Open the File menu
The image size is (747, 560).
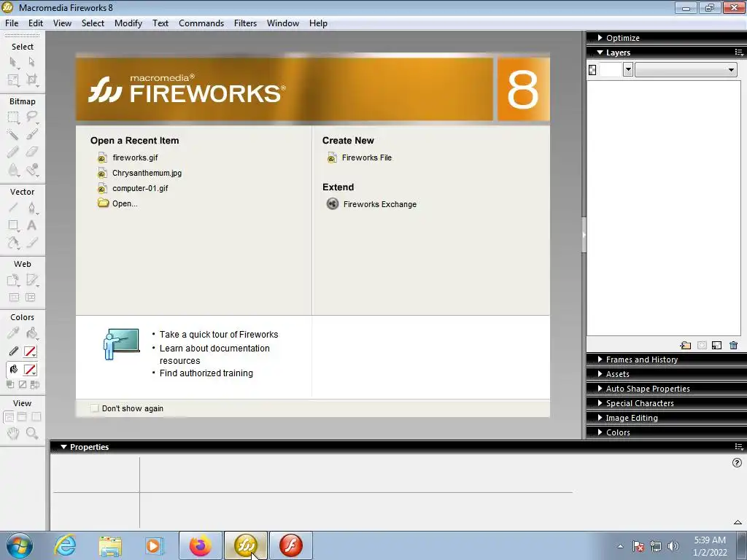(12, 23)
